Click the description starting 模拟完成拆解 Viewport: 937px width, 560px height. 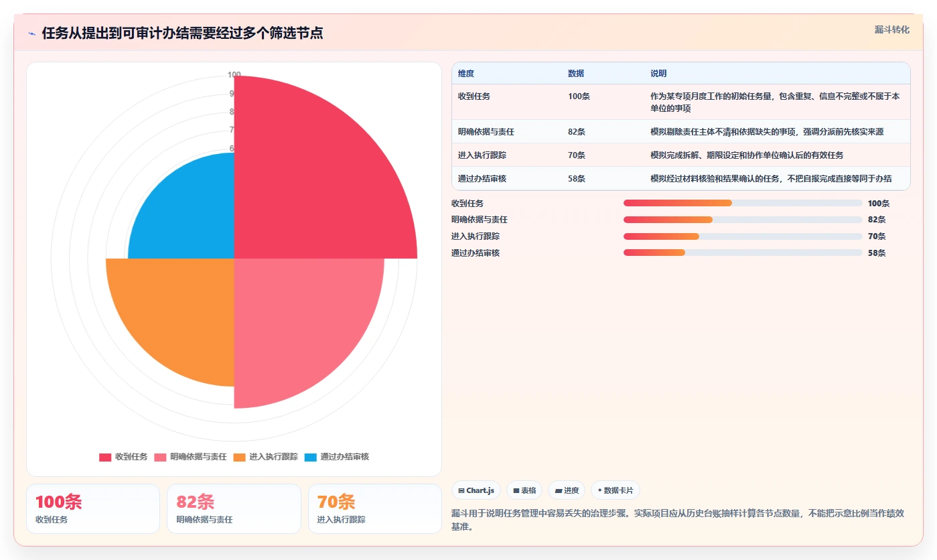pyautogui.click(x=747, y=155)
